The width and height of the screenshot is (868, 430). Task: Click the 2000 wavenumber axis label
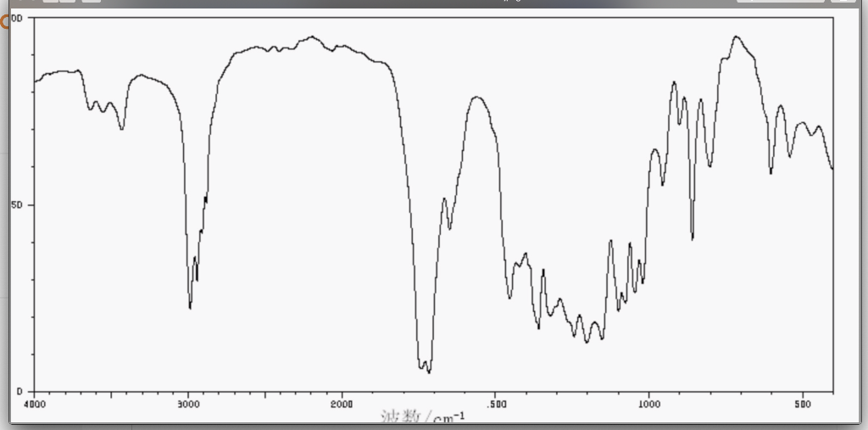342,404
